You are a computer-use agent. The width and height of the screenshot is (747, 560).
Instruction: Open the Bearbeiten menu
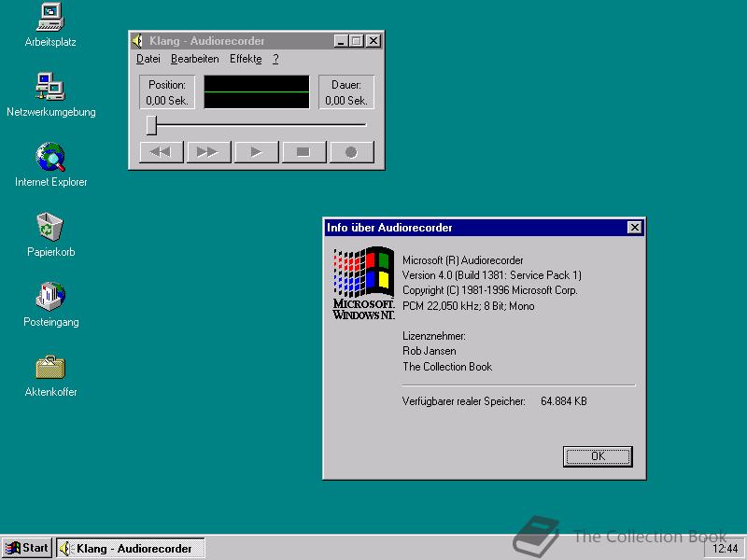pyautogui.click(x=195, y=59)
